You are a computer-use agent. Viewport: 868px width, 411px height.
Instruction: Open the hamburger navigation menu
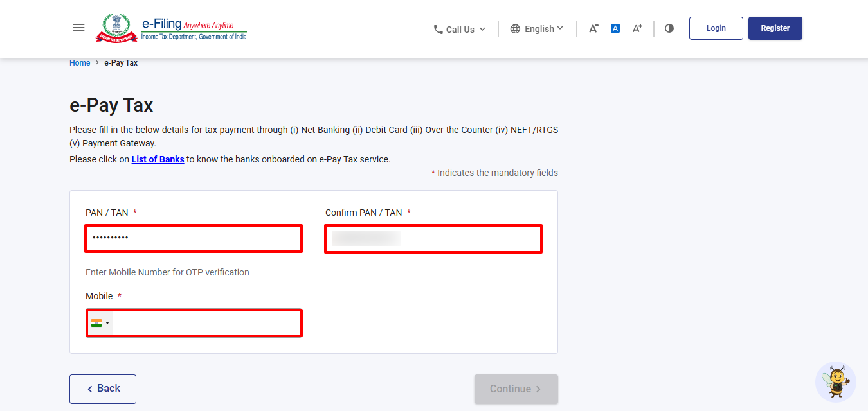[78, 28]
